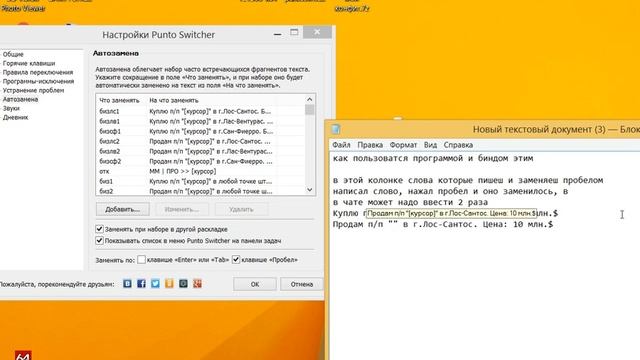
Task: Open the Горячие клавиши section
Action: 29,63
